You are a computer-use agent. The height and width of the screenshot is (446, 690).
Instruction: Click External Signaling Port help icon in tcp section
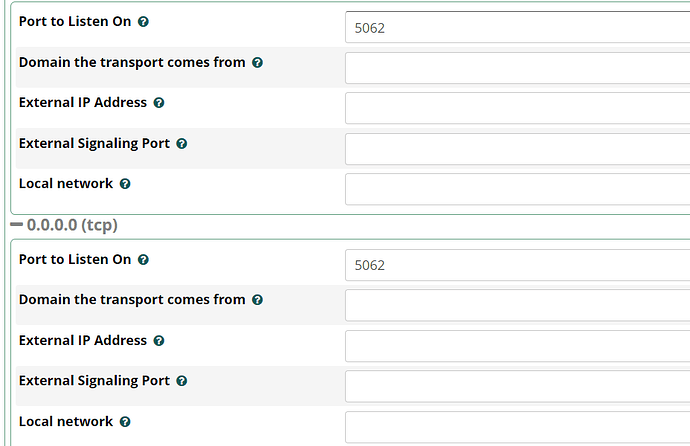point(182,381)
